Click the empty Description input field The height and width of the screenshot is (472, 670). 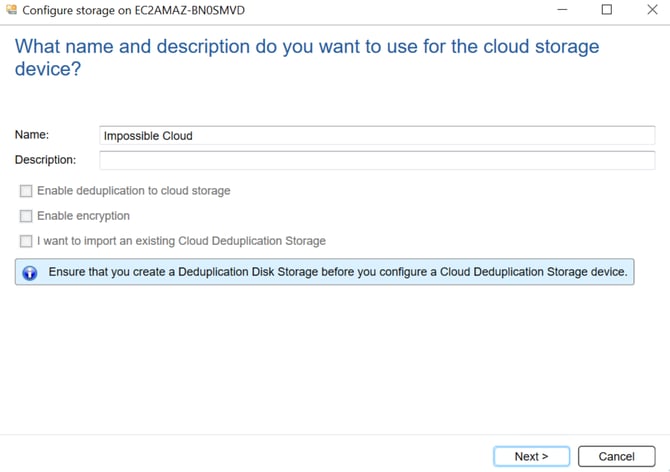tap(377, 160)
